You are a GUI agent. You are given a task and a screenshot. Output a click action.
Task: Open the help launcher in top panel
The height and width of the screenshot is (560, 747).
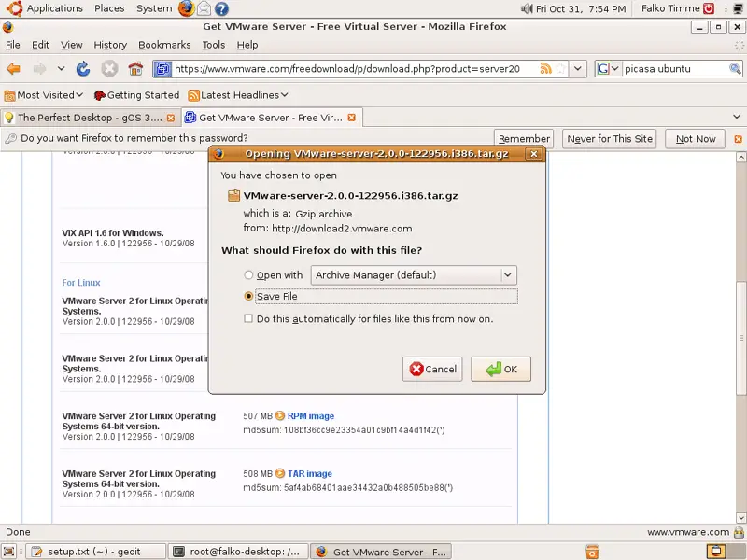tap(221, 8)
